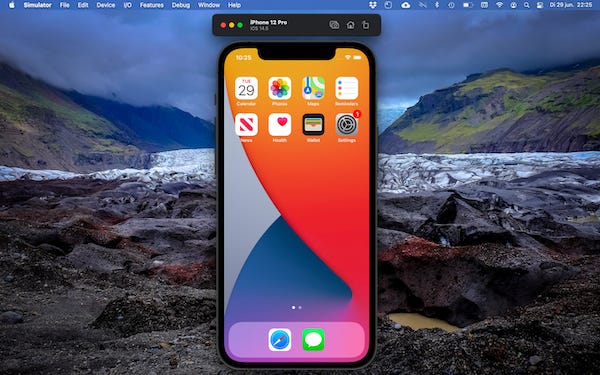The width and height of the screenshot is (600, 375).
Task: Take a simulator screenshot
Action: coord(334,25)
